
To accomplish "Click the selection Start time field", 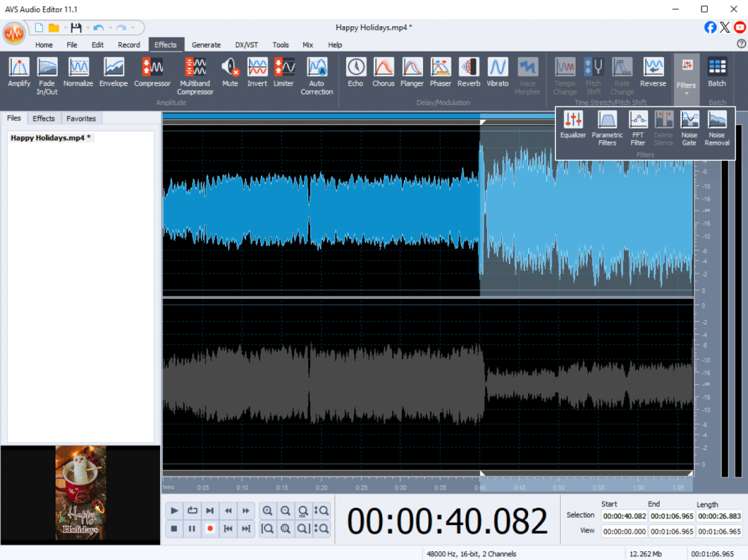I will pos(623,515).
